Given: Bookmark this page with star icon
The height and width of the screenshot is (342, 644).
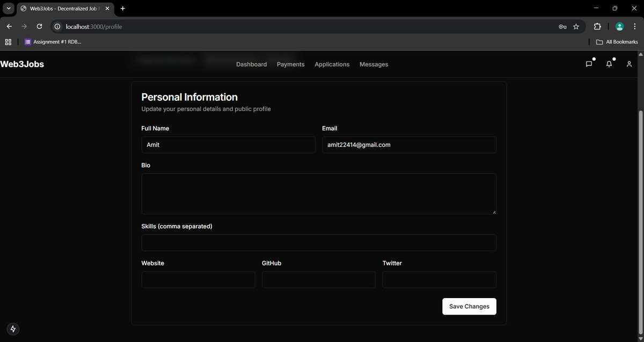Looking at the screenshot, I should [576, 26].
